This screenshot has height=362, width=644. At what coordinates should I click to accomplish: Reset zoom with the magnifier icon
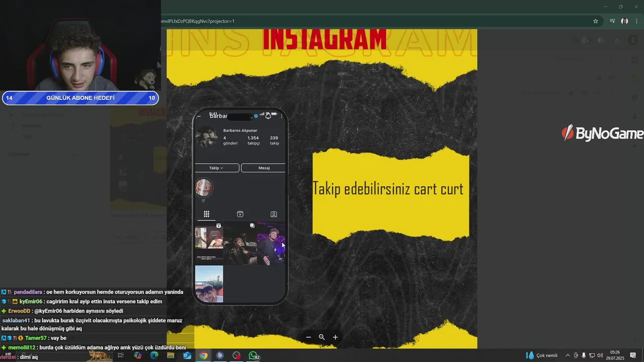click(322, 337)
